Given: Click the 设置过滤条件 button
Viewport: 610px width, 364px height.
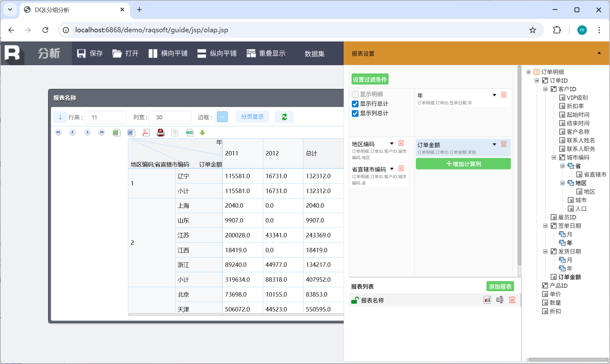Looking at the screenshot, I should pos(370,79).
